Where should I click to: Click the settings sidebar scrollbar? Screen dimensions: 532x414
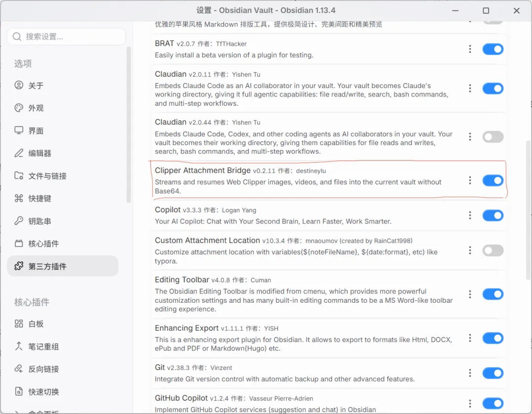pyautogui.click(x=129, y=125)
